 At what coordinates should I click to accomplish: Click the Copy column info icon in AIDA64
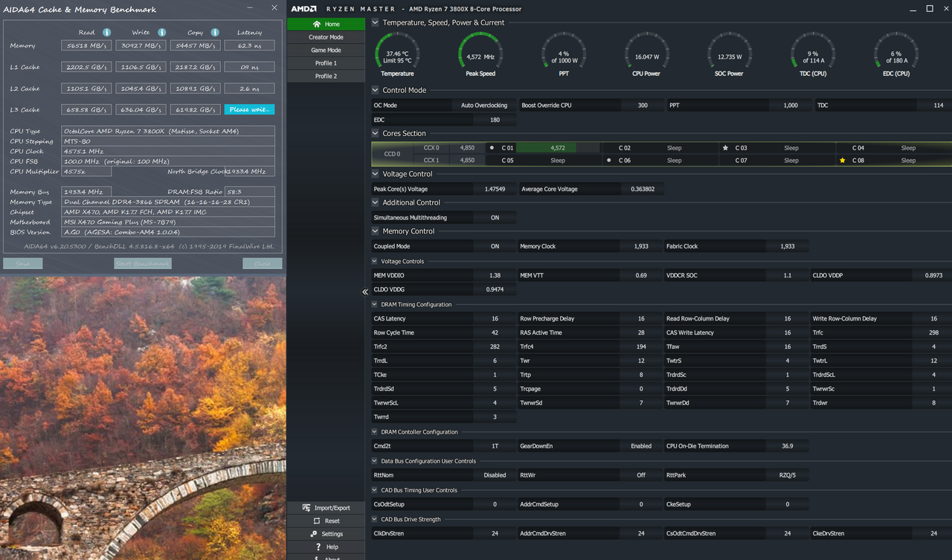pos(215,33)
